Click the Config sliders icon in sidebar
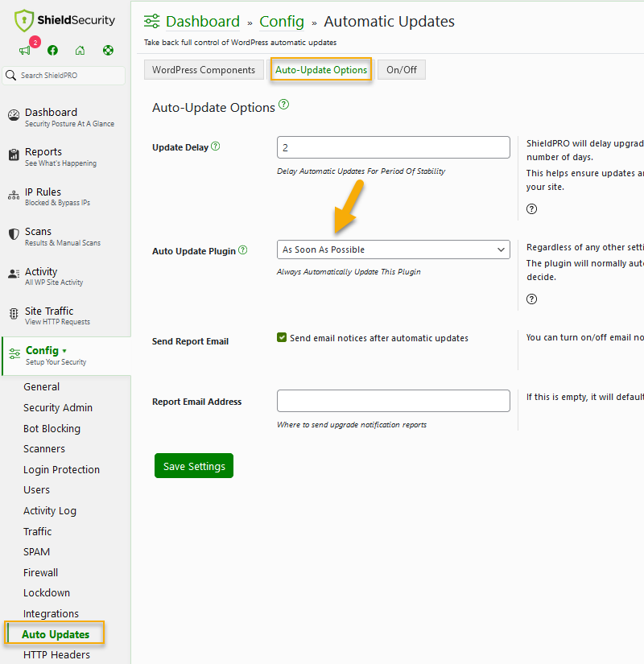Viewport: 644px width, 664px height. (x=14, y=353)
